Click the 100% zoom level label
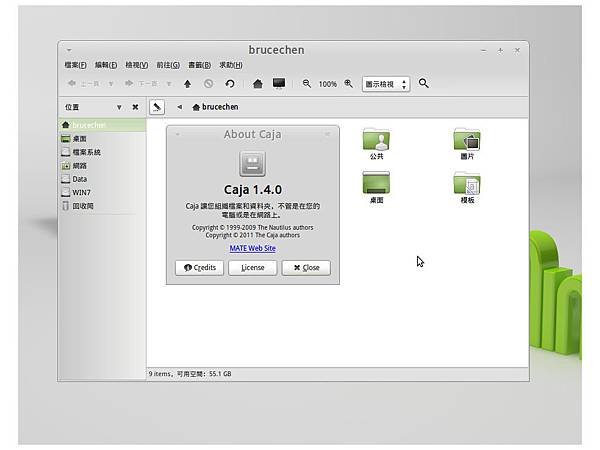This screenshot has width=600, height=450. 328,84
